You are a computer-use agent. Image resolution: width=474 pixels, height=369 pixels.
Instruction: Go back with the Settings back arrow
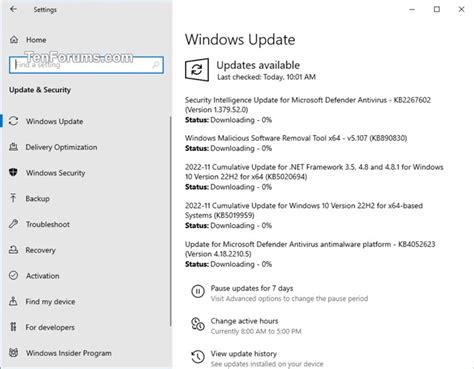(x=13, y=9)
